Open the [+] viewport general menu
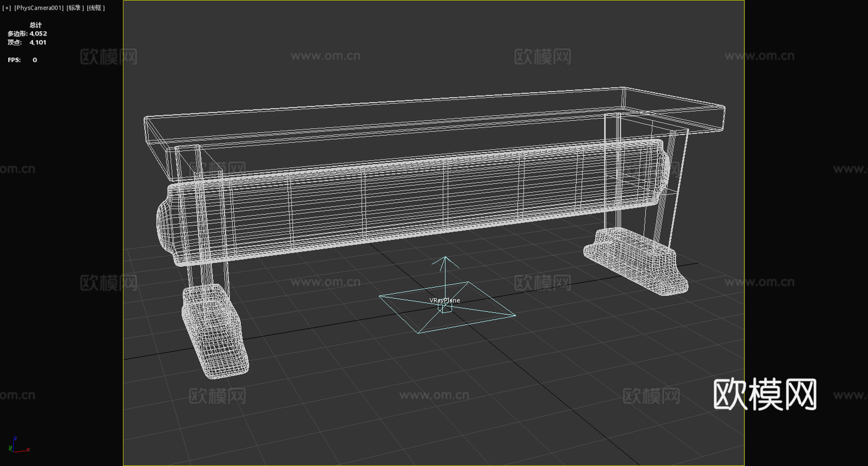 tap(7, 8)
